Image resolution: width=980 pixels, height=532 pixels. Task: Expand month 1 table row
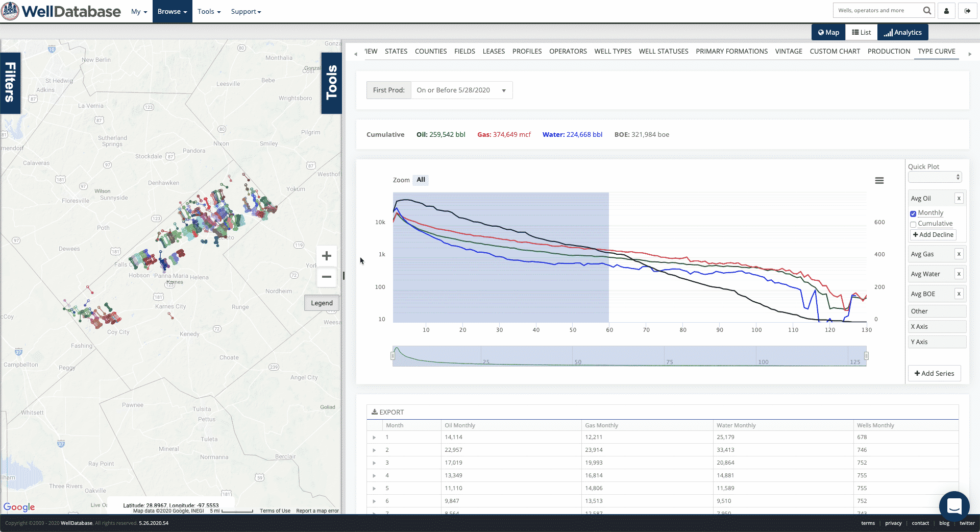[x=374, y=438]
